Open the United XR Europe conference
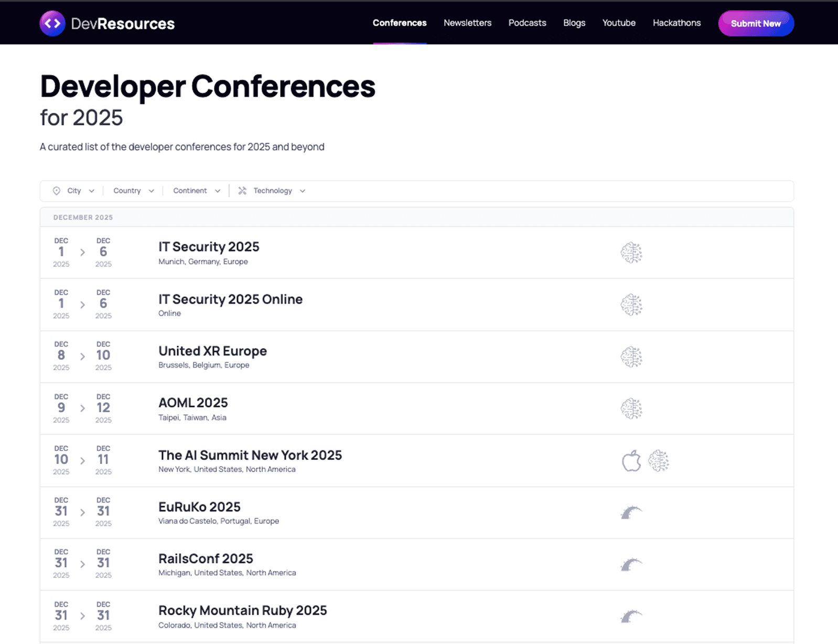Image resolution: width=838 pixels, height=644 pixels. tap(212, 351)
